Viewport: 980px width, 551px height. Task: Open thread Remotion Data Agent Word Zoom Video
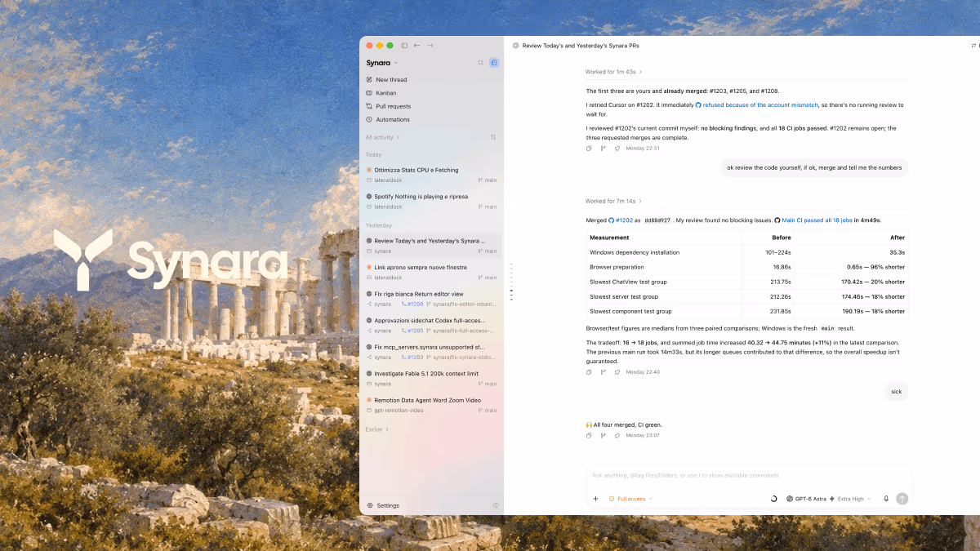point(432,405)
